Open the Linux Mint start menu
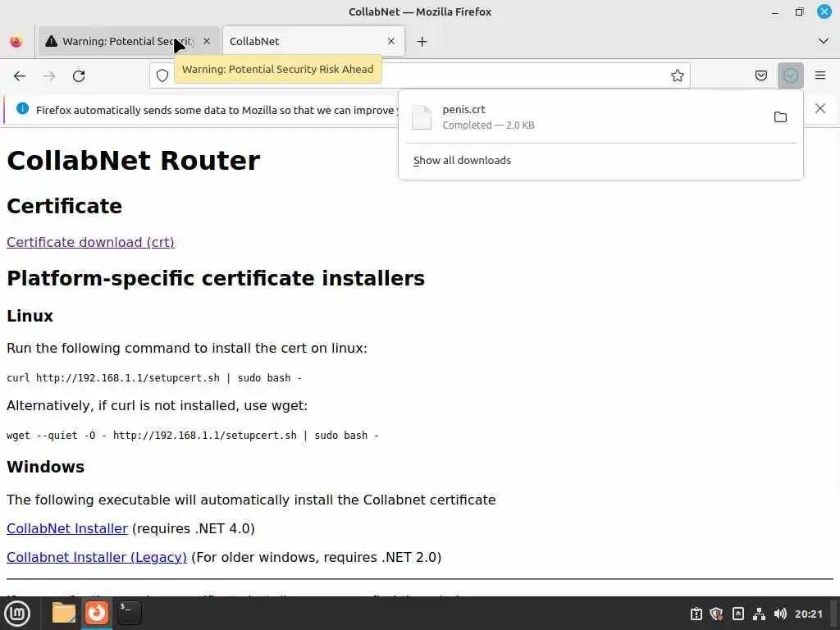Image resolution: width=840 pixels, height=630 pixels. click(x=17, y=614)
